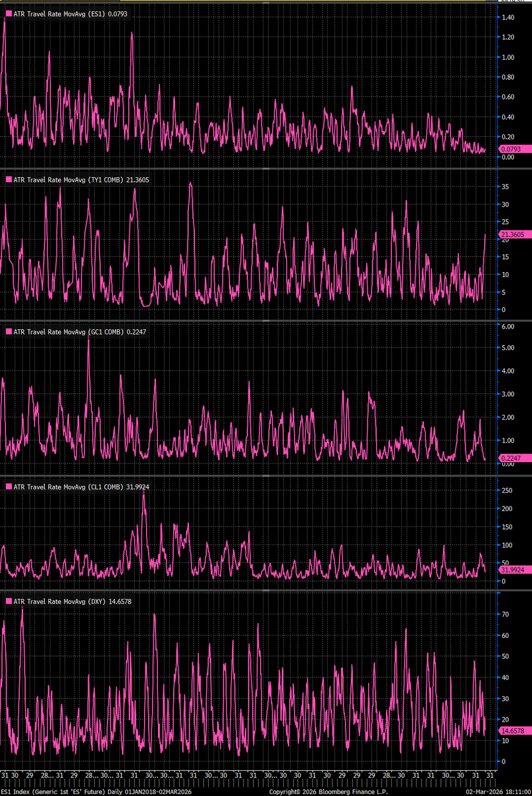Click the 4.00 tick on the GC1 panel axis
The height and width of the screenshot is (796, 532).
507,371
